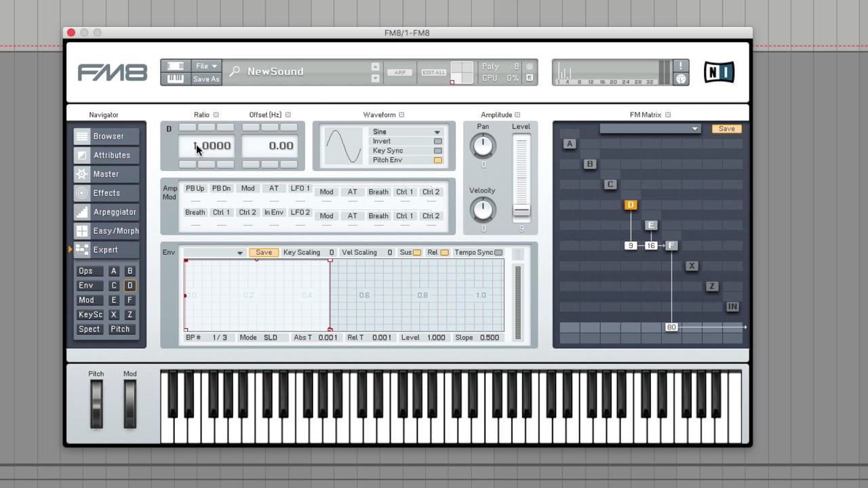Click Save As in the header
This screenshot has height=488, width=868.
206,79
